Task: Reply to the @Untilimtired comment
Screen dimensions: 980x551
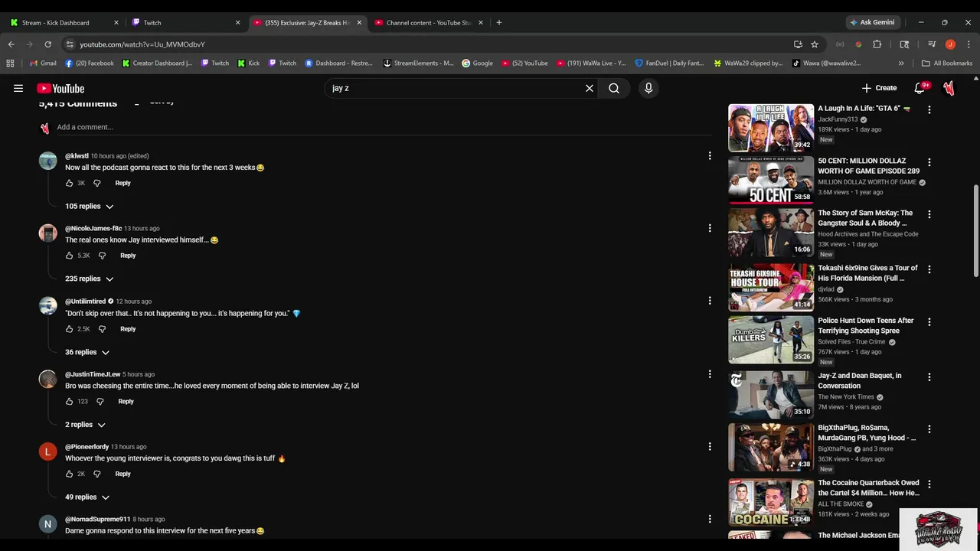Action: tap(128, 329)
